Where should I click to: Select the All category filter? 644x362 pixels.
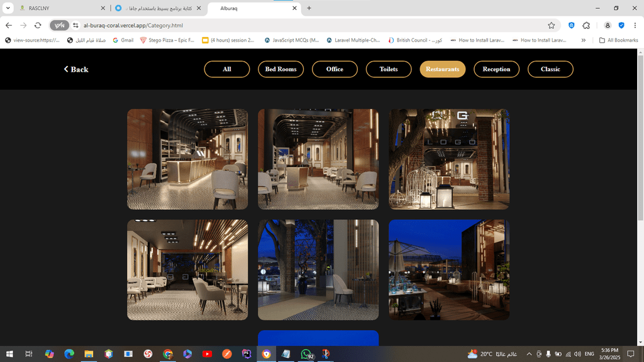pyautogui.click(x=227, y=69)
